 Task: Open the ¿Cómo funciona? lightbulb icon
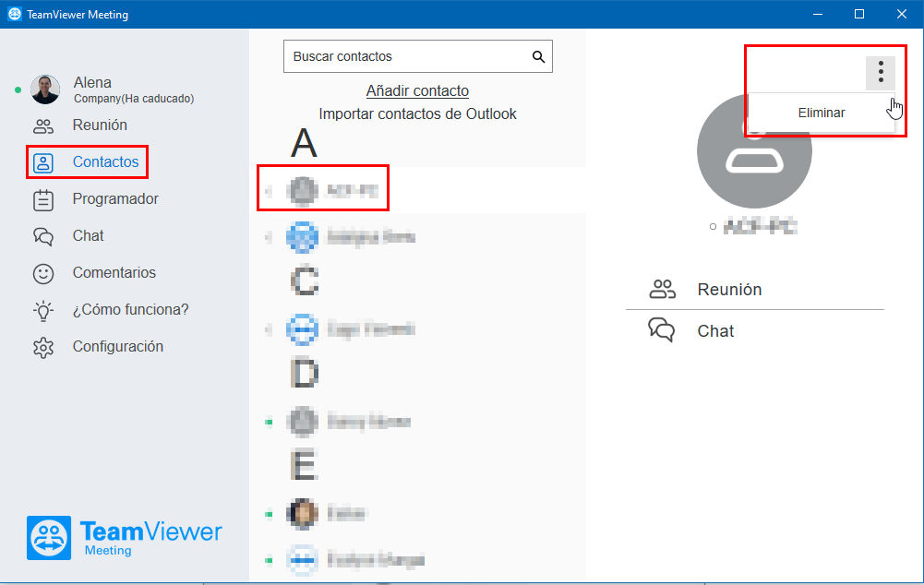tap(43, 310)
